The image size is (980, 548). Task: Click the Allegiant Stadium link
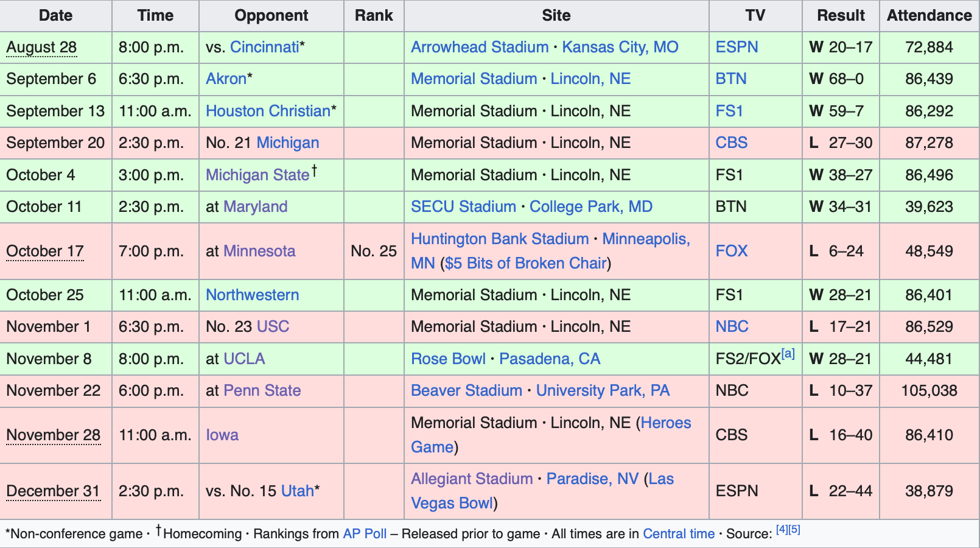click(472, 479)
